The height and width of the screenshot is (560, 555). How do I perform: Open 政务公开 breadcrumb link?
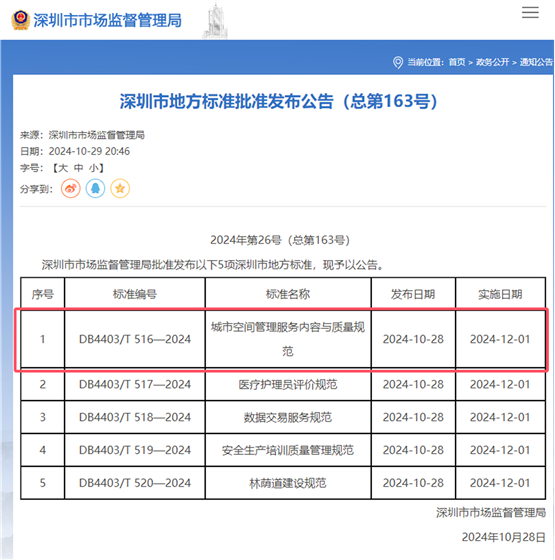(x=492, y=62)
